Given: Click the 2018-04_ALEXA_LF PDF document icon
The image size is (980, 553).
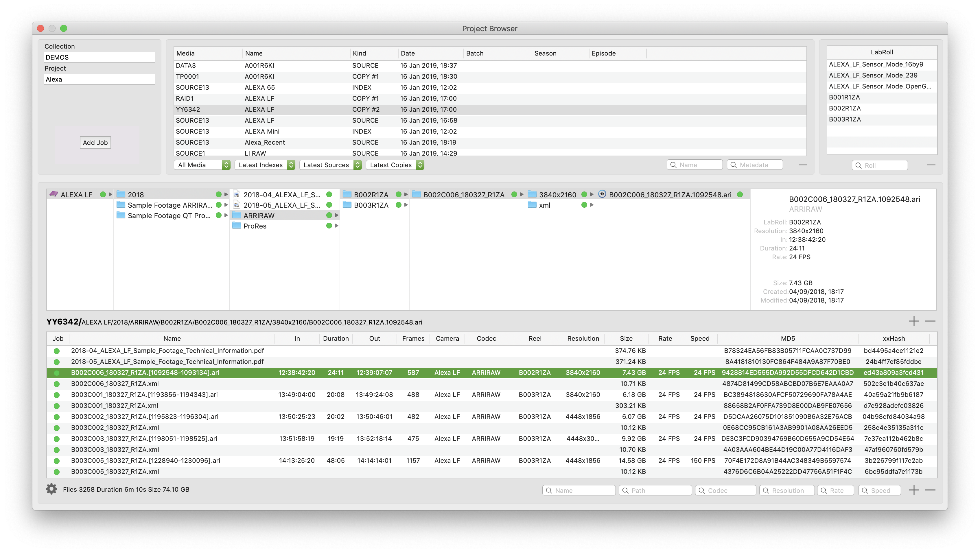Looking at the screenshot, I should click(x=236, y=194).
